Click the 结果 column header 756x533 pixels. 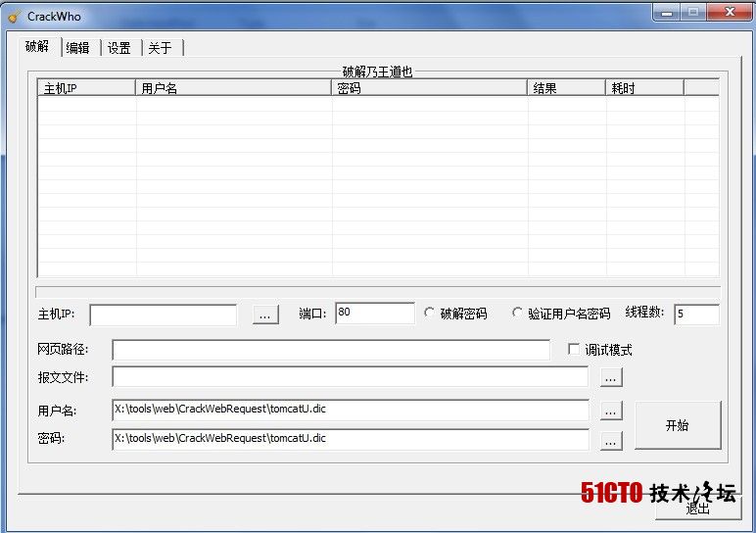(566, 88)
